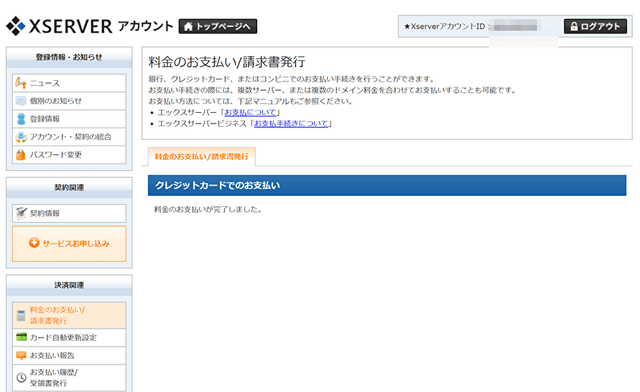640x392 pixels.
Task: Go to top page via トップページへ
Action: (218, 27)
